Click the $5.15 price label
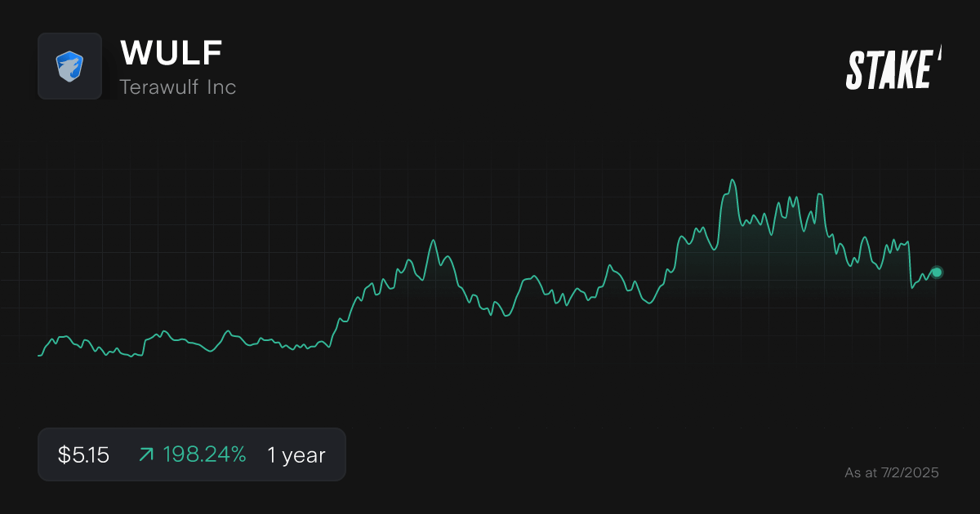This screenshot has height=514, width=980. [82, 454]
